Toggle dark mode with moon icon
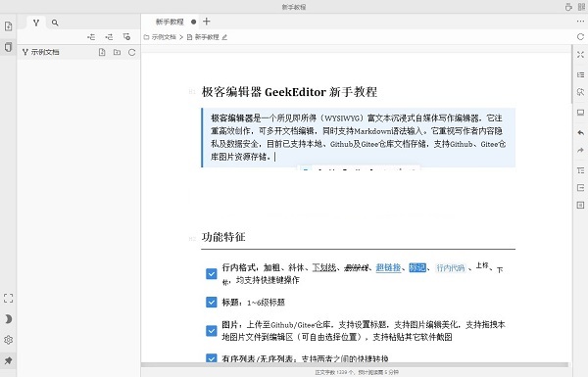Image resolution: width=588 pixels, height=377 pixels. point(8,319)
